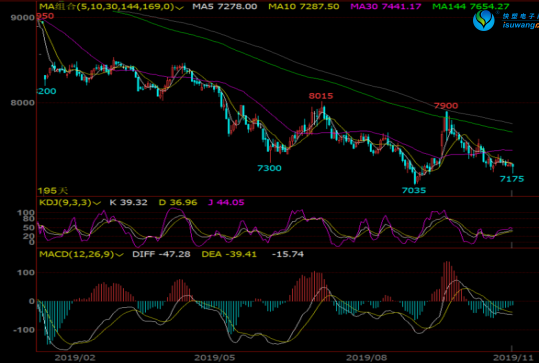Open the KDJ(9,3,3) indicator dropdown arrow

tap(97, 203)
